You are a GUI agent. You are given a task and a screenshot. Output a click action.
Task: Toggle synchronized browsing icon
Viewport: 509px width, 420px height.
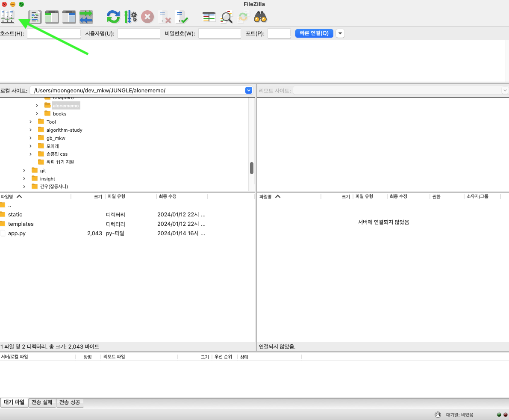coord(244,17)
